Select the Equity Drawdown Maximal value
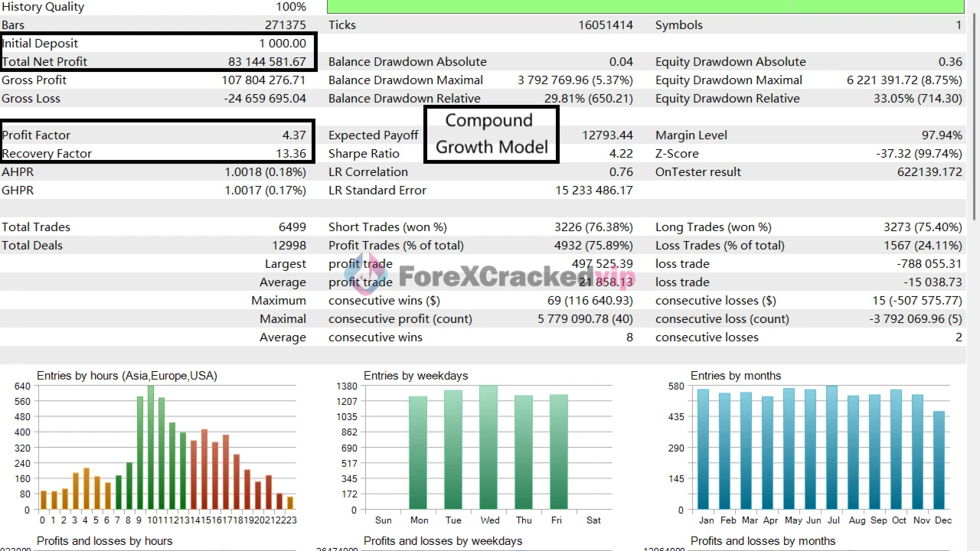 (x=904, y=80)
